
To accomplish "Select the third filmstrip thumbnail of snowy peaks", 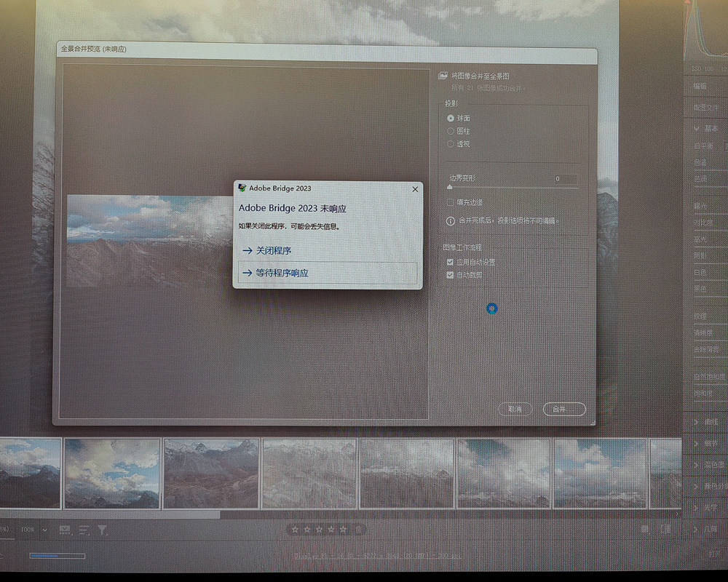I will 211,474.
